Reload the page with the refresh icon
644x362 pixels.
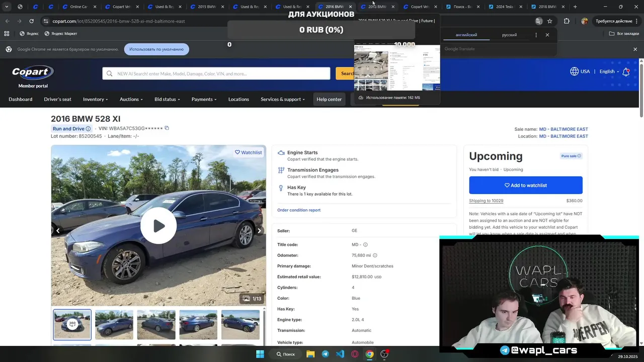(x=31, y=21)
